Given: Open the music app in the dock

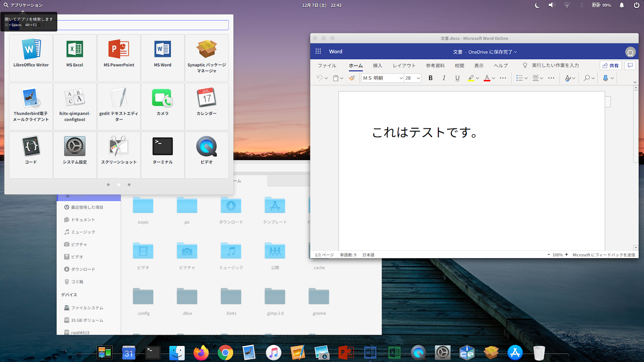Looking at the screenshot, I should pyautogui.click(x=274, y=353).
